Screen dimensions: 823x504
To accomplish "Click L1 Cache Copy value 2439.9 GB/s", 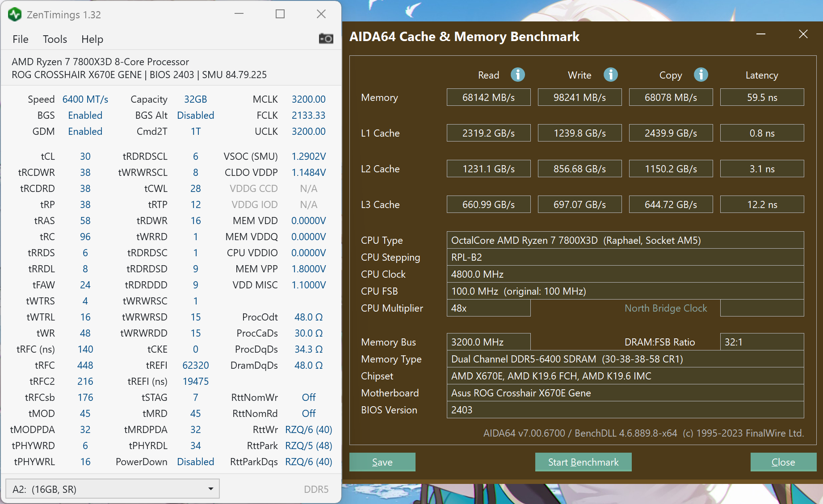I will tap(671, 133).
